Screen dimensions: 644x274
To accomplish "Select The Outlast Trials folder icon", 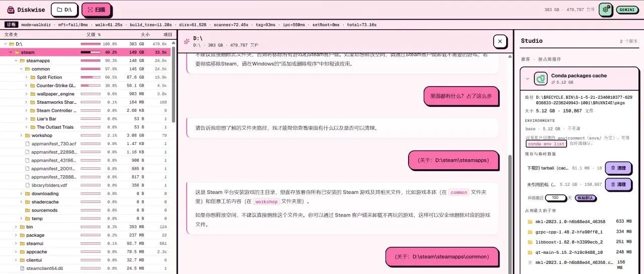I will [32, 127].
